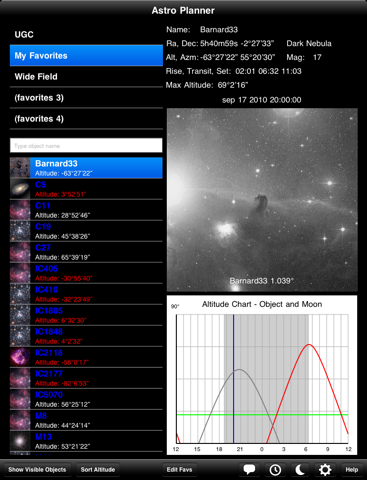
Task: Tap the Barnard33 list thumbnail
Action: pyautogui.click(x=20, y=168)
